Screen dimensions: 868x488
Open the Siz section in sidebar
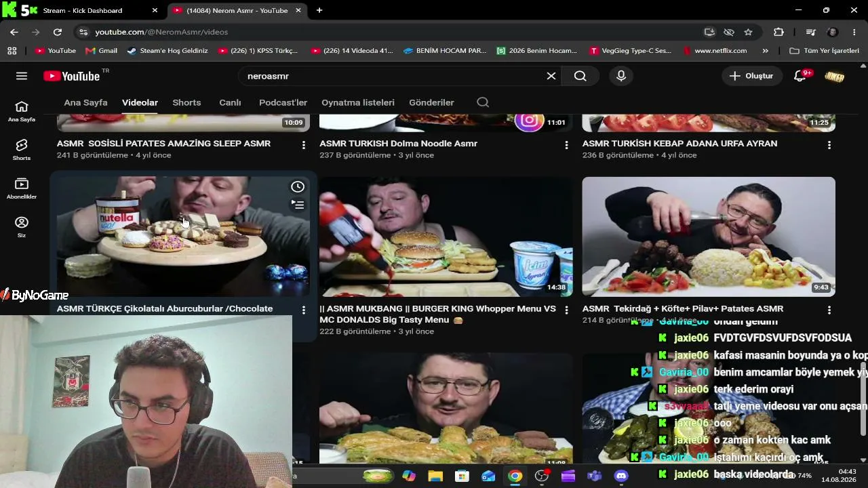click(x=22, y=227)
